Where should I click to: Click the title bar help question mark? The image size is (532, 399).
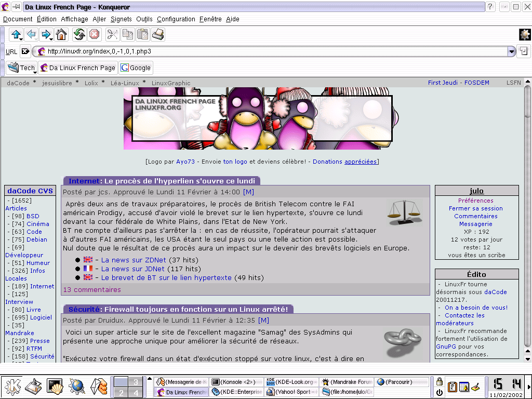point(490,6)
